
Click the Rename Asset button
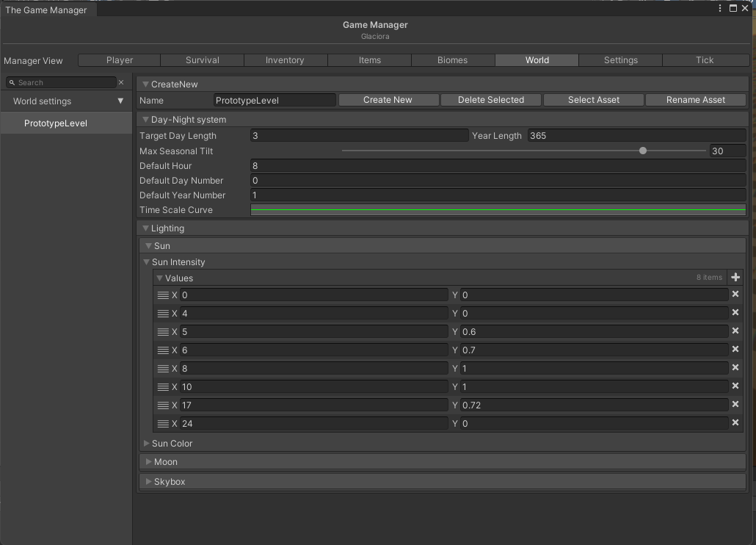tap(695, 100)
